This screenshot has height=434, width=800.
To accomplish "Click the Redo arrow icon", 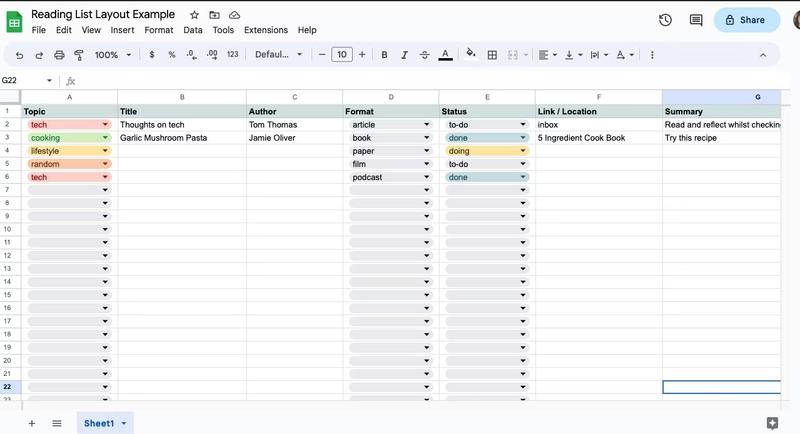I will click(39, 55).
